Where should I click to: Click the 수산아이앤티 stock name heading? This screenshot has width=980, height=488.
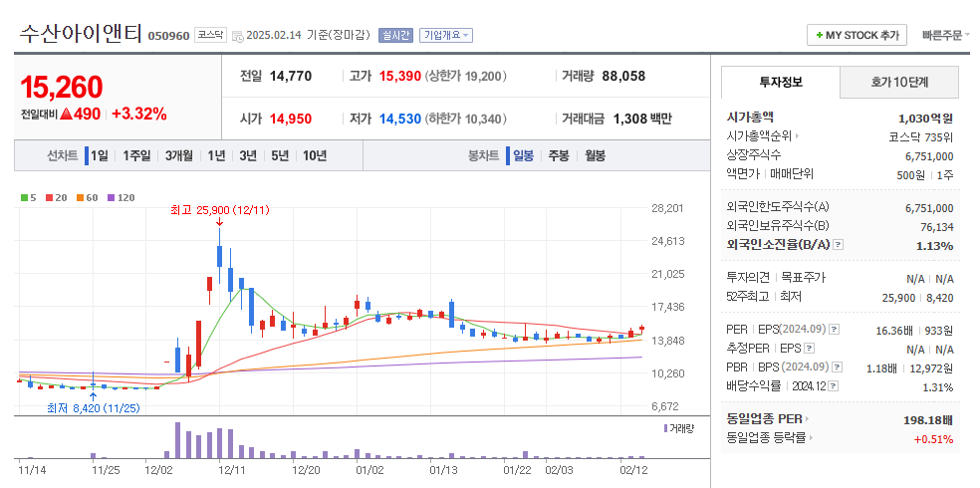tap(81, 33)
